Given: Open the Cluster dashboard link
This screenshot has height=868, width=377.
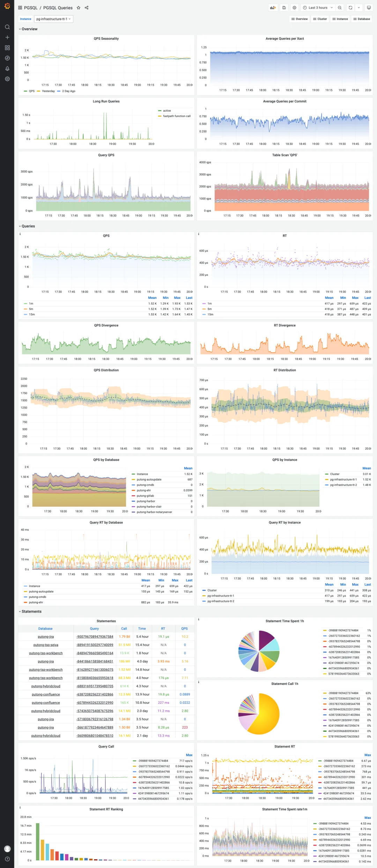Looking at the screenshot, I should (320, 19).
